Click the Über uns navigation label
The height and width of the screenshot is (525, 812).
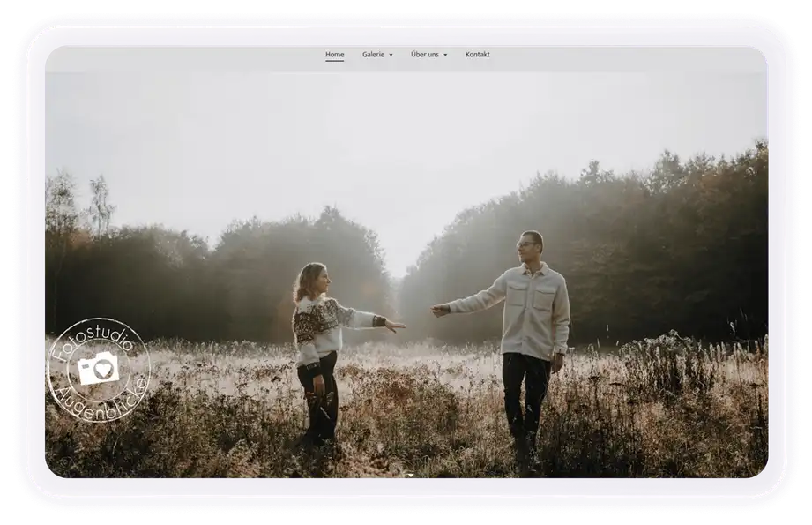[x=424, y=55]
